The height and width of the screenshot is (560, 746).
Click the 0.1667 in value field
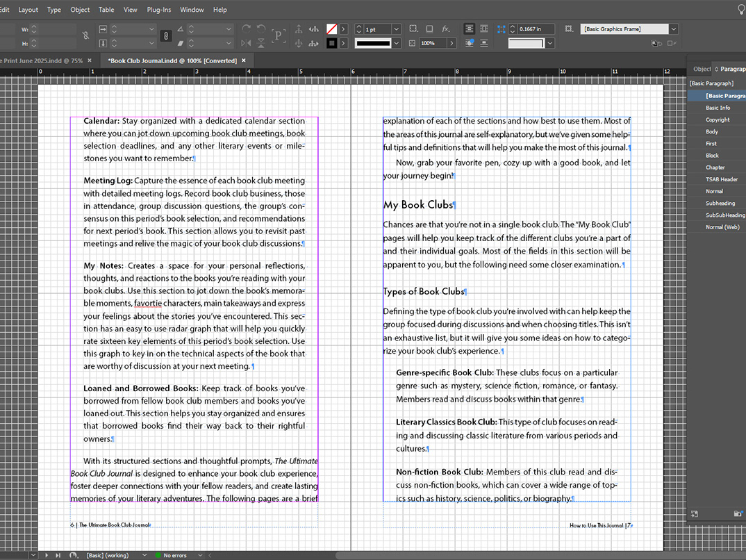536,29
